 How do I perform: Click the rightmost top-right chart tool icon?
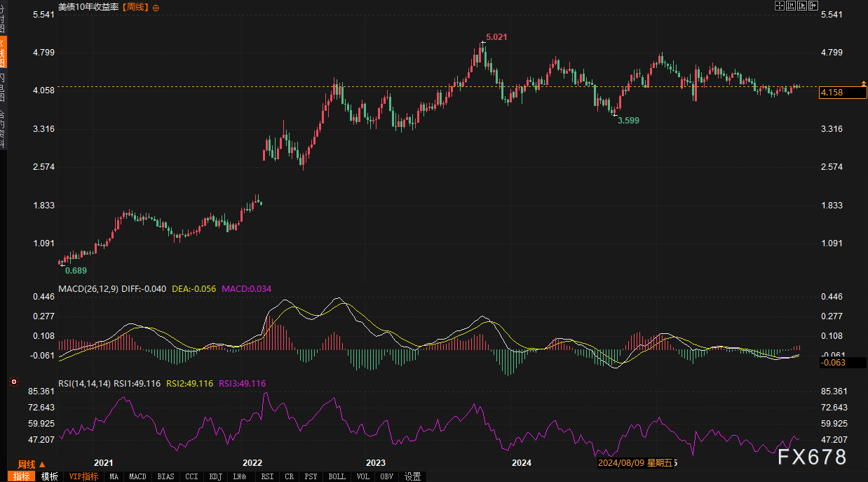click(x=813, y=6)
